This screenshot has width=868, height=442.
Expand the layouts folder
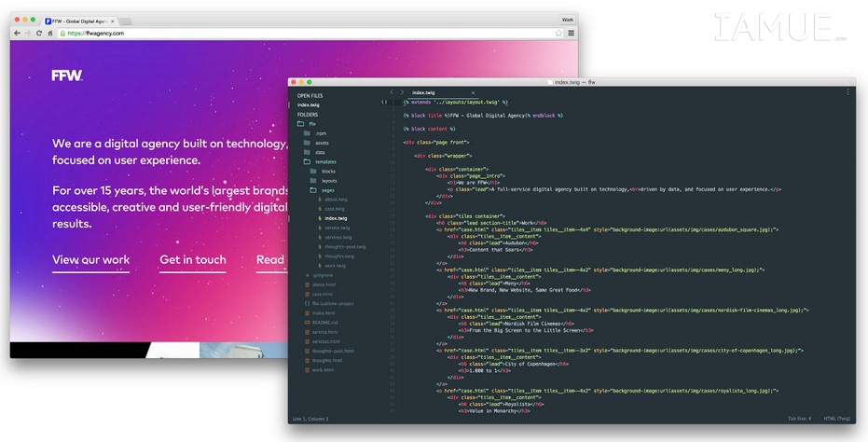click(x=312, y=181)
